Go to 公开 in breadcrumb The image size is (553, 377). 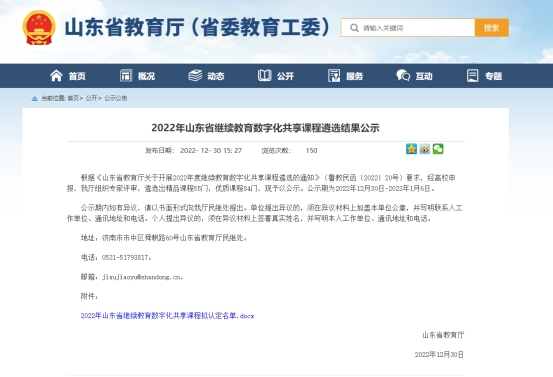coord(91,98)
